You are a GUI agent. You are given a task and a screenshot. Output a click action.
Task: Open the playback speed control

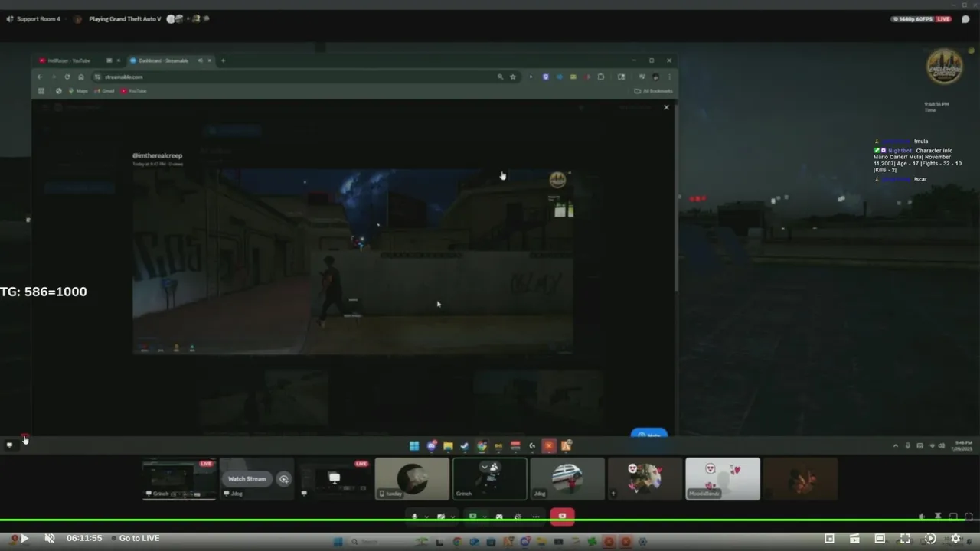pyautogui.click(x=930, y=539)
